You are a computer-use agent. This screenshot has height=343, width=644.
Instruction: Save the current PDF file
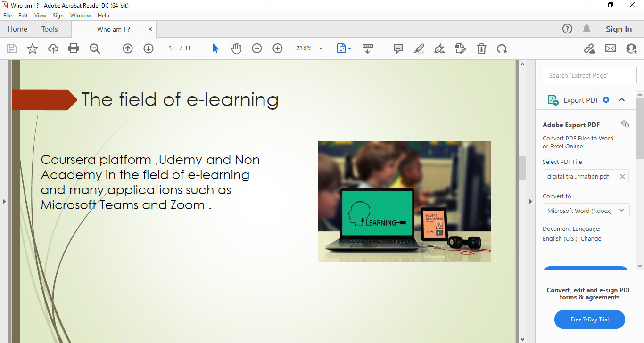click(x=11, y=48)
